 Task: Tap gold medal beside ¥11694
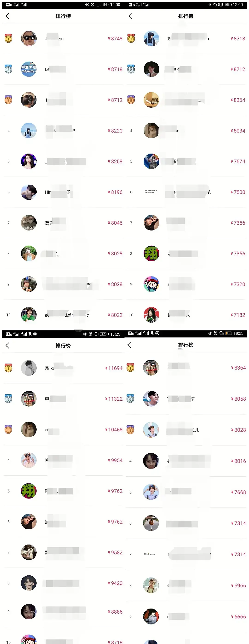pos(9,368)
